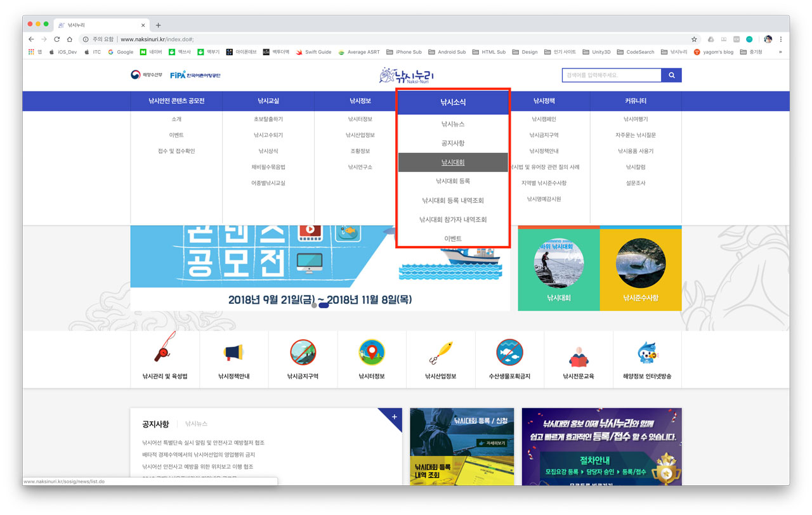Bookmark this page with the star icon
Viewport: 812px width, 515px height.
(694, 39)
